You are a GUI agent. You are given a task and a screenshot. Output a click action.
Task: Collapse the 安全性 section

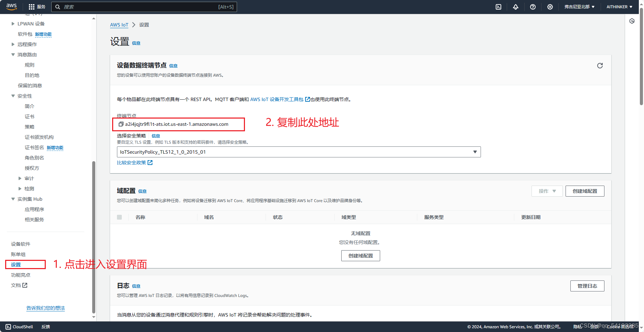pos(13,96)
